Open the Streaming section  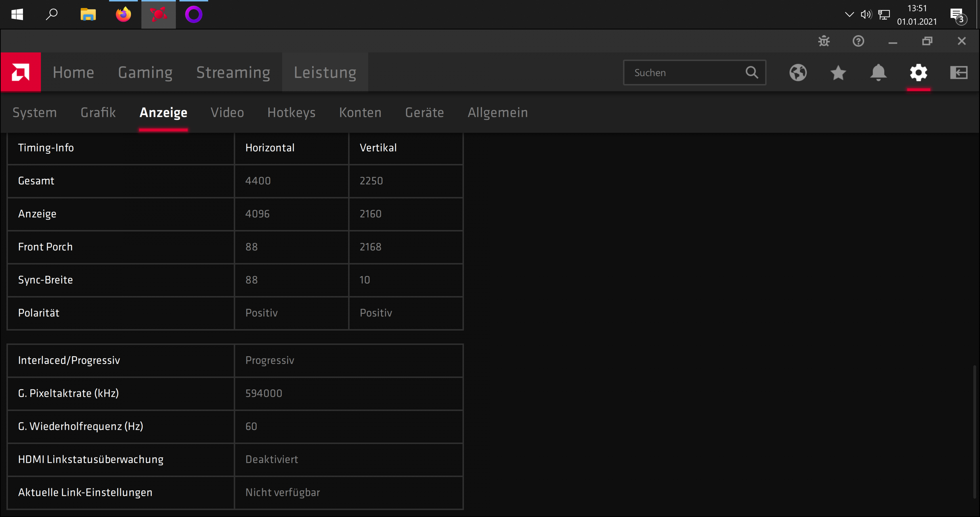(233, 72)
